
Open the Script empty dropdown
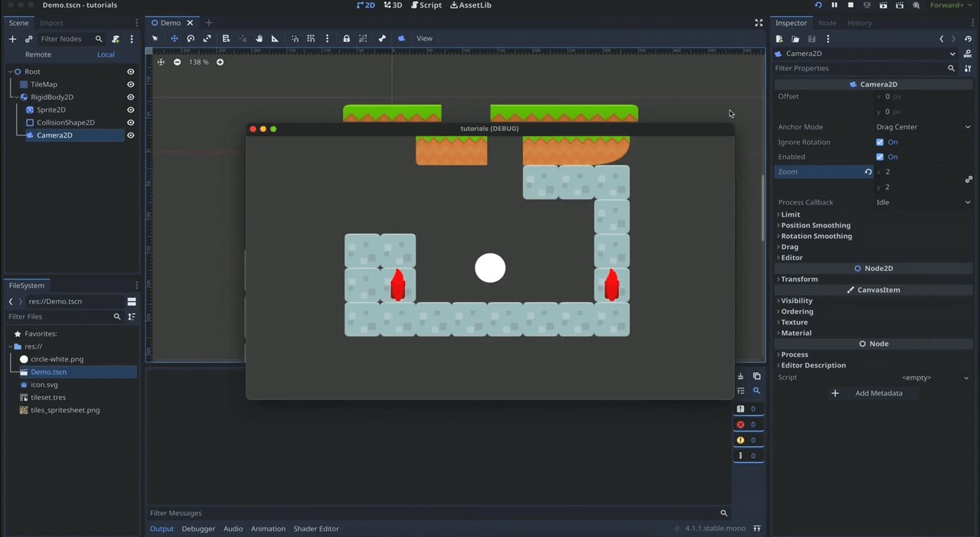[x=924, y=378]
